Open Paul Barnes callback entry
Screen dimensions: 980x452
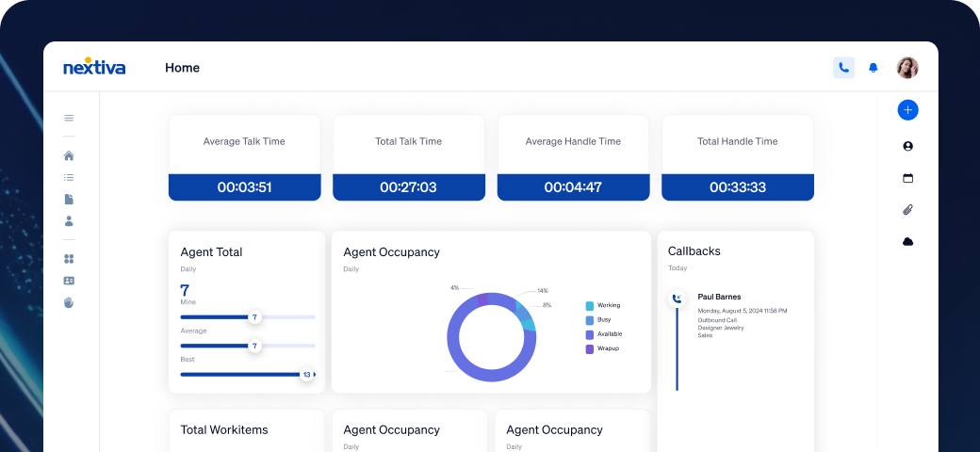pos(719,298)
